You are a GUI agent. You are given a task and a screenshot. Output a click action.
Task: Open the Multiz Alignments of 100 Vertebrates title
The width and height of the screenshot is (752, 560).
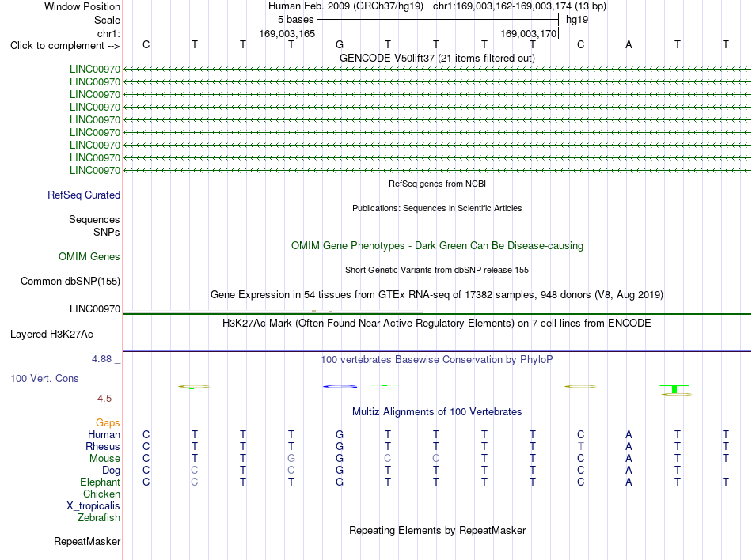[437, 412]
